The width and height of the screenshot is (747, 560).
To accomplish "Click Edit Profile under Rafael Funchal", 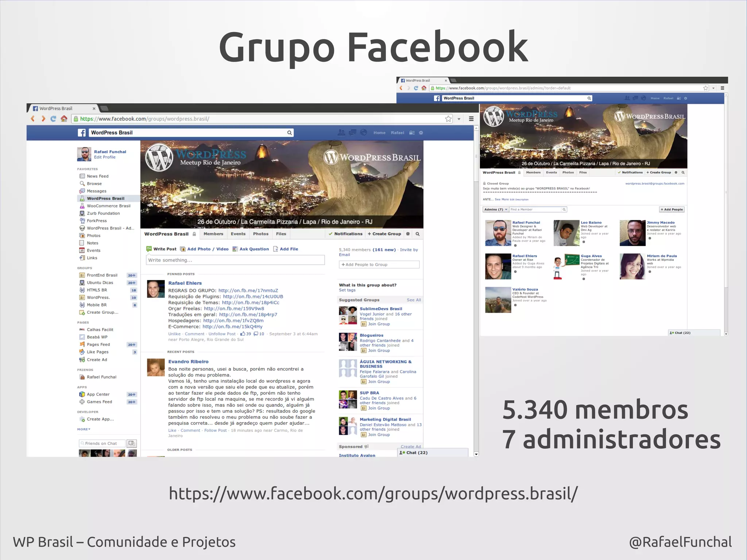I will pyautogui.click(x=105, y=157).
